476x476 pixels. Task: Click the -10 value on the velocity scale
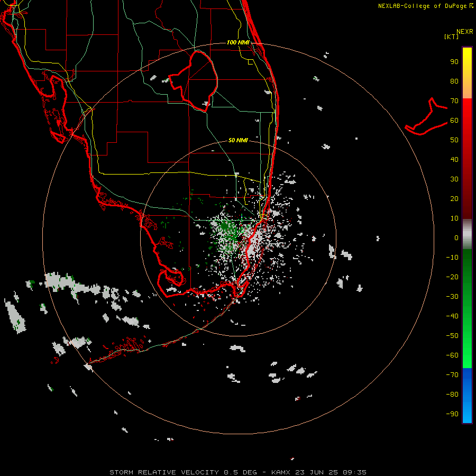click(x=452, y=258)
